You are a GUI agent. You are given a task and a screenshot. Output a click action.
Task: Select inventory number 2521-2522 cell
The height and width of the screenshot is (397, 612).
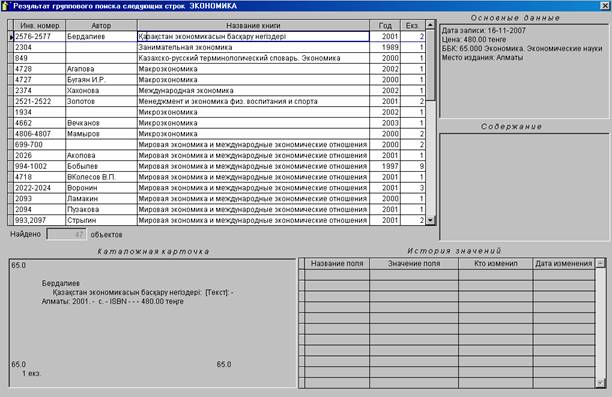40,101
